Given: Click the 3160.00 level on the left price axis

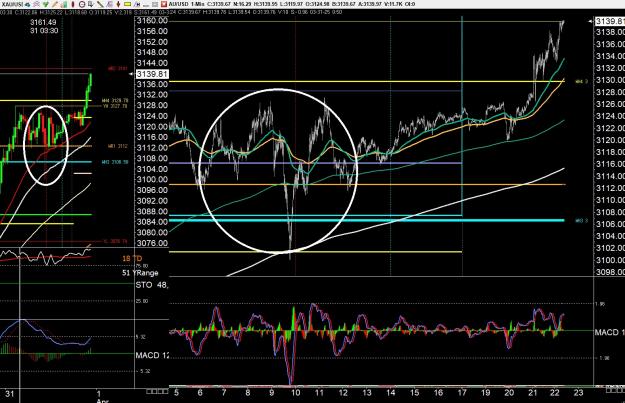Looking at the screenshot, I should (x=152, y=21).
